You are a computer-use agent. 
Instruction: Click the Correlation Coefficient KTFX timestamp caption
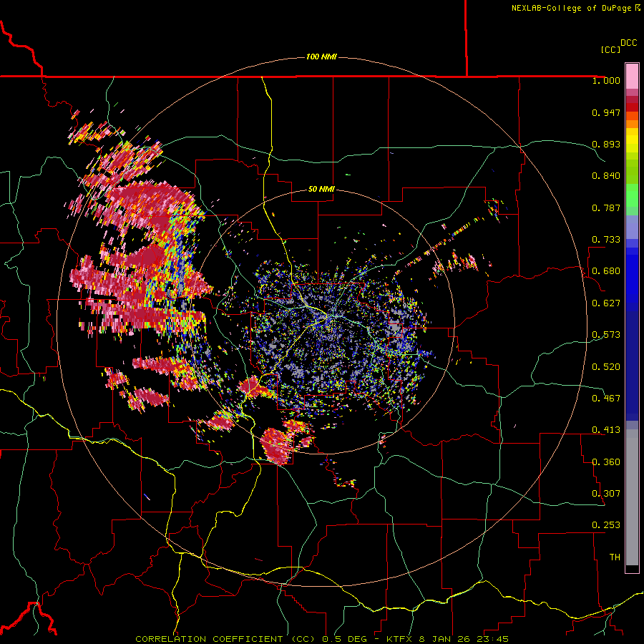coord(322,639)
